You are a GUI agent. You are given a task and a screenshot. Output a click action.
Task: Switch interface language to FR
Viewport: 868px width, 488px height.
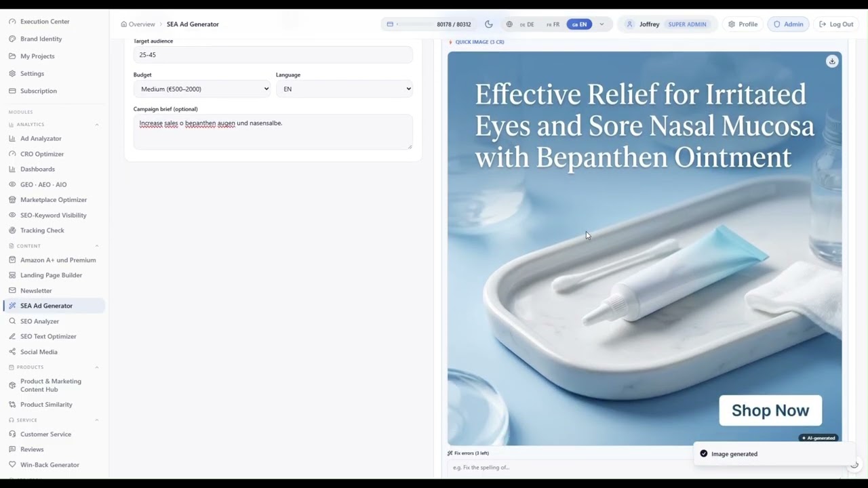click(x=553, y=24)
